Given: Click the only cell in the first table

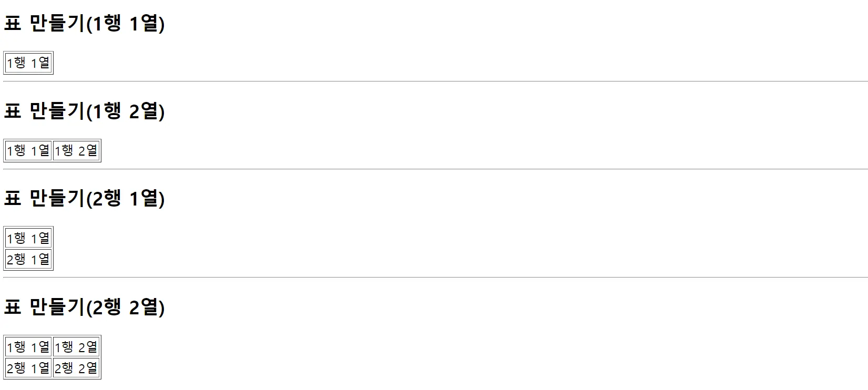Looking at the screenshot, I should 28,63.
